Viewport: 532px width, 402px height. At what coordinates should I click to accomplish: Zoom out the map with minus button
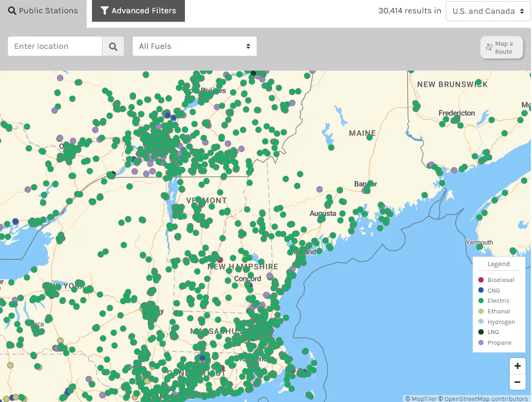click(518, 382)
